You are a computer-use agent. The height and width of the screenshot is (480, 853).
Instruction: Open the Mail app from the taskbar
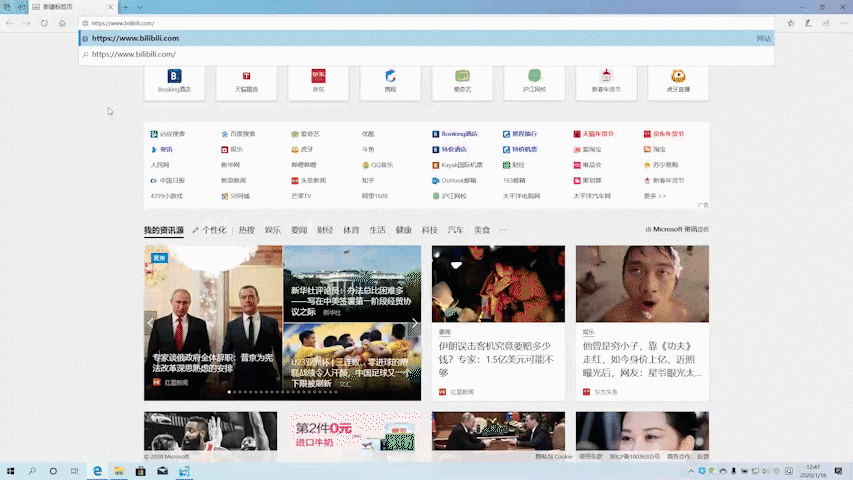(x=162, y=471)
